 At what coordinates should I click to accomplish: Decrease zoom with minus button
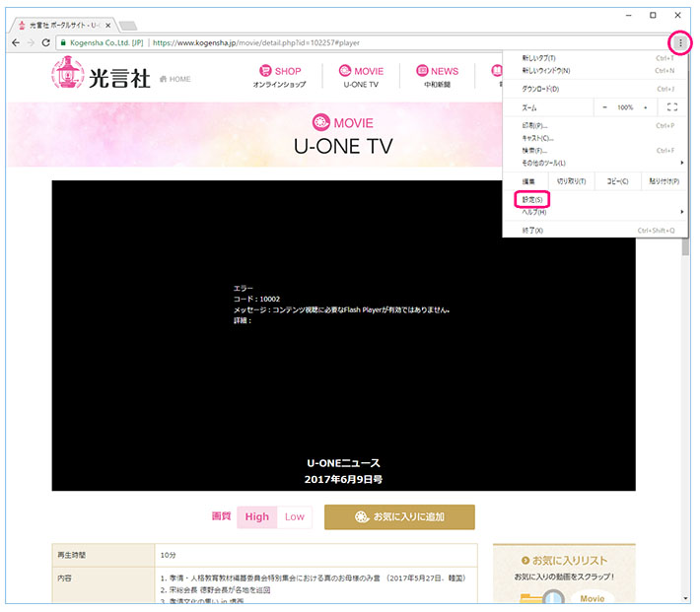tap(604, 107)
